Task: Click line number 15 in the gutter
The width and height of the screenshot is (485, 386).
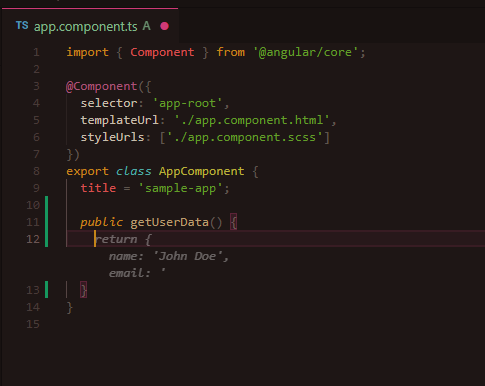Action: (33, 324)
